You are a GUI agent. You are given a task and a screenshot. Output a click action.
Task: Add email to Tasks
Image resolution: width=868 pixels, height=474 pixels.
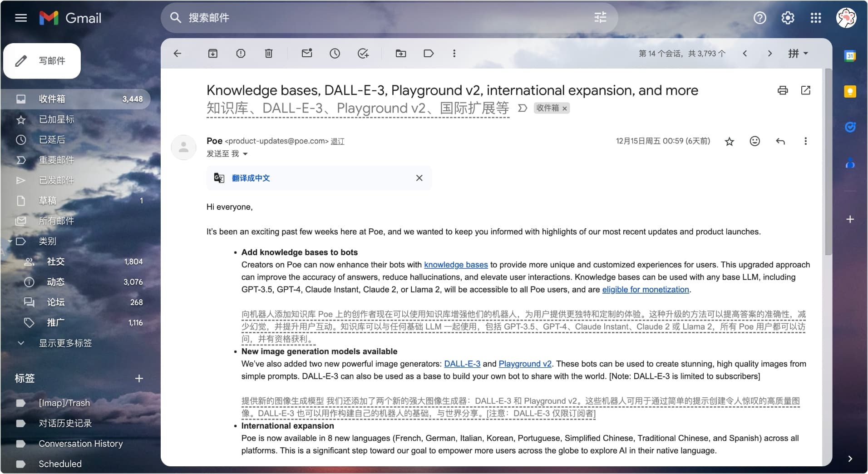tap(363, 54)
